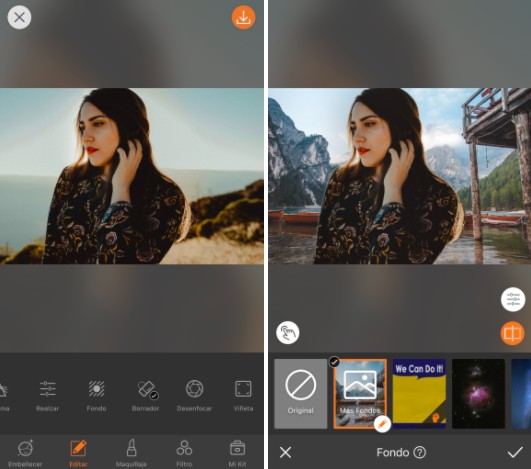Select the Original background option
The width and height of the screenshot is (531, 469).
pyautogui.click(x=301, y=394)
